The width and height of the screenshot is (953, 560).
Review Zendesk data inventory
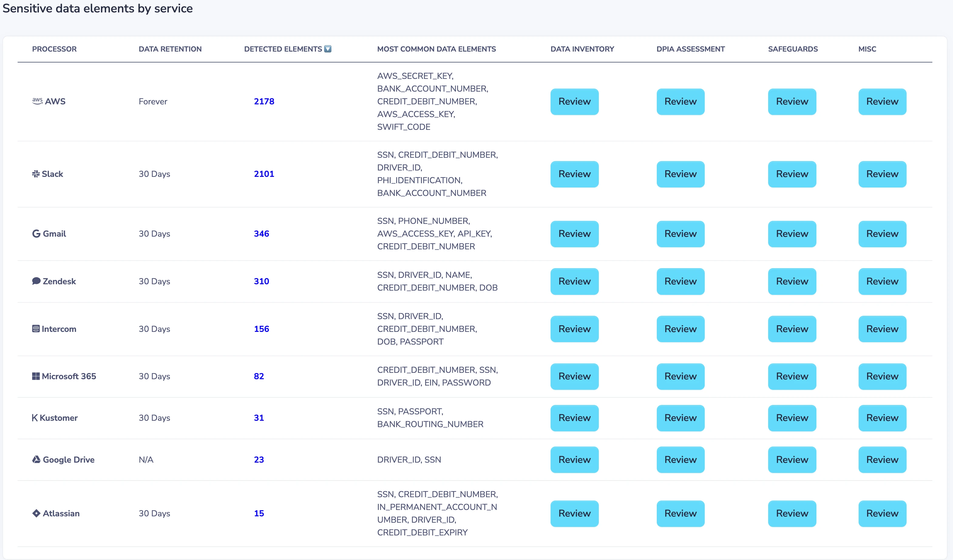point(575,282)
